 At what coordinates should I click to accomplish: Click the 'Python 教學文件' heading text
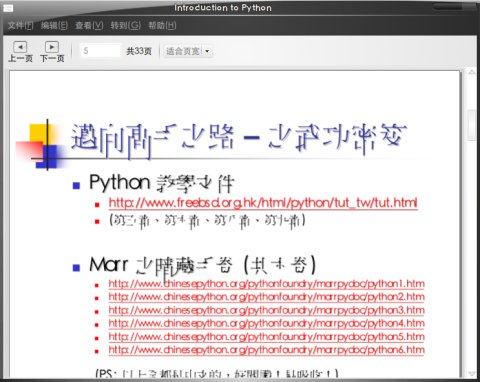click(x=162, y=183)
